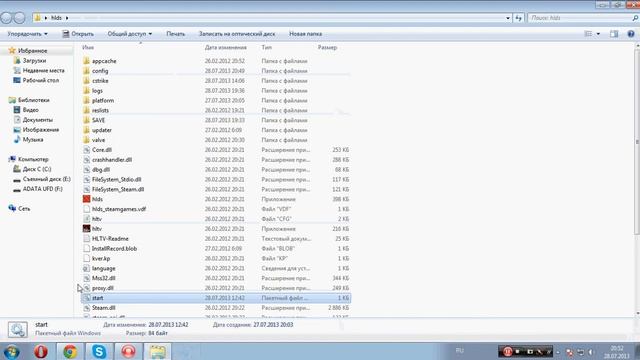This screenshot has width=640, height=360.
Task: Click Записать на оптический диск
Action: tap(237, 34)
